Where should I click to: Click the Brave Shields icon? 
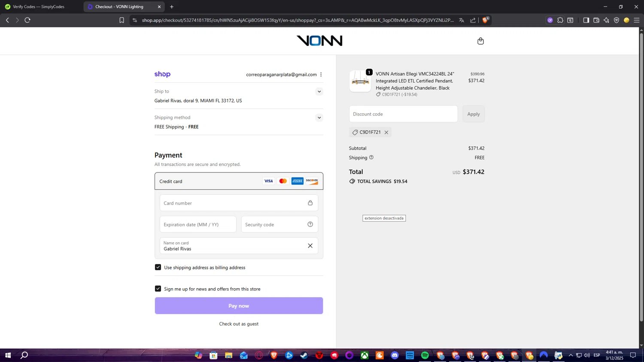[485, 20]
